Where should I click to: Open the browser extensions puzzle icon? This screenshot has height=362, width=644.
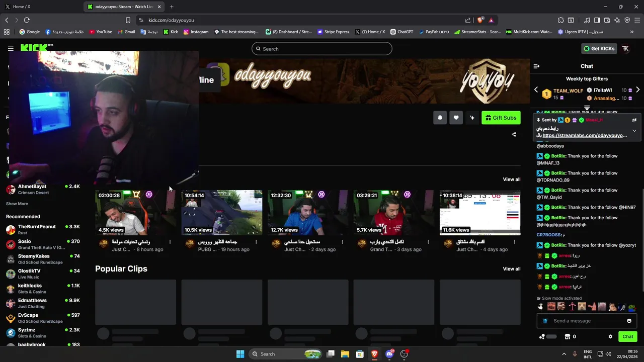(561, 20)
